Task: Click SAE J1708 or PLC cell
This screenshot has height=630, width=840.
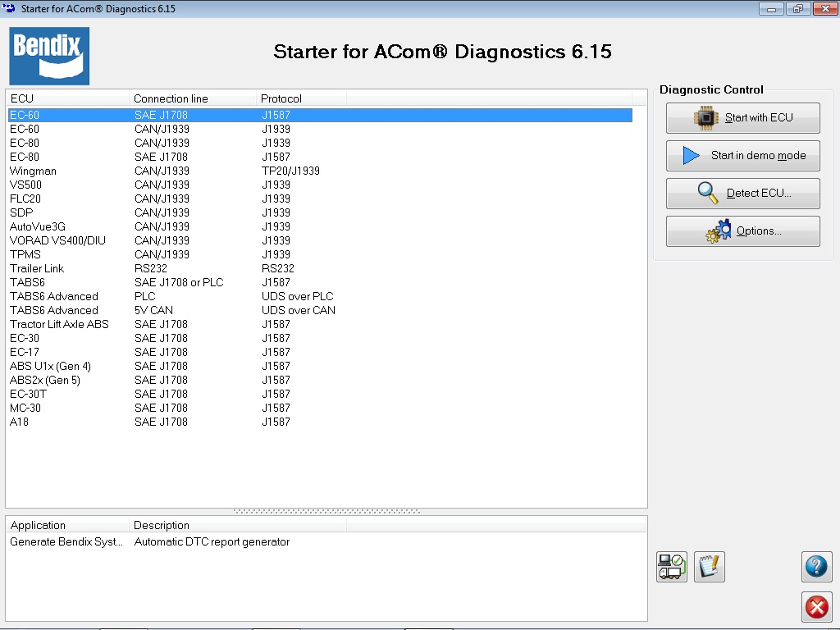Action: coord(179,282)
